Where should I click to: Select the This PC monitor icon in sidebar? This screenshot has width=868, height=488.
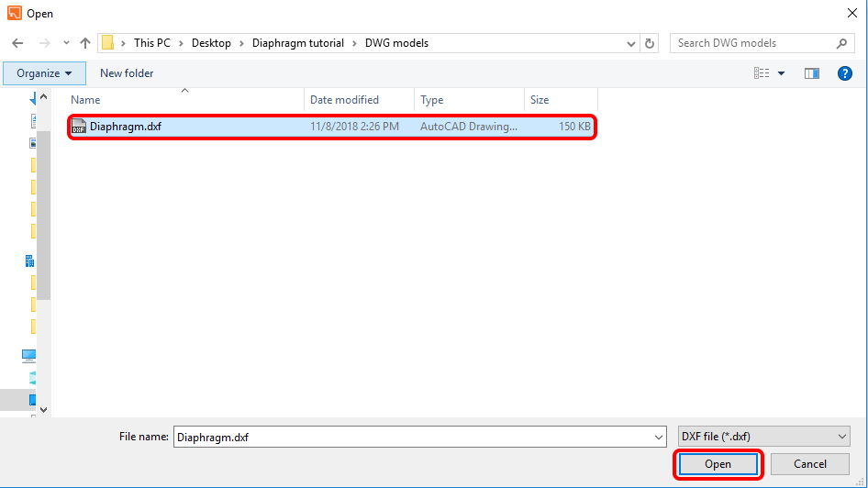pyautogui.click(x=28, y=356)
